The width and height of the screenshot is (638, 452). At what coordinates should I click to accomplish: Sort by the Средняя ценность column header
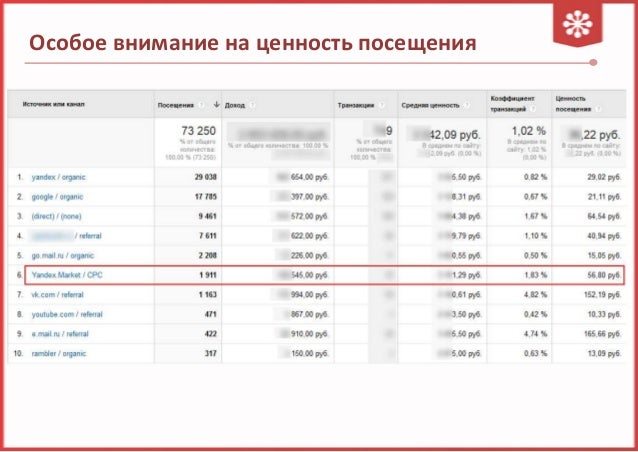click(x=430, y=105)
